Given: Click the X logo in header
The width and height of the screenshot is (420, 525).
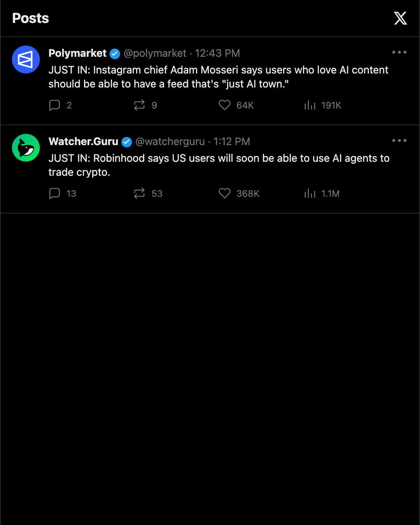Looking at the screenshot, I should pyautogui.click(x=400, y=18).
